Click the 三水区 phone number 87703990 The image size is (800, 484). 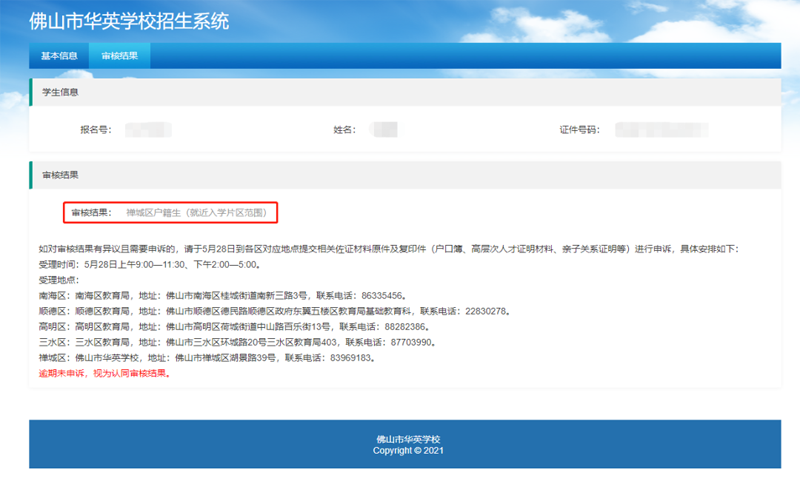(x=410, y=342)
